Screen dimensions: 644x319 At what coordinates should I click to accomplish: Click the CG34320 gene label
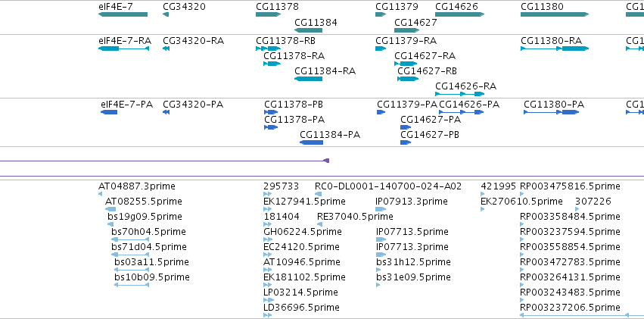184,7
